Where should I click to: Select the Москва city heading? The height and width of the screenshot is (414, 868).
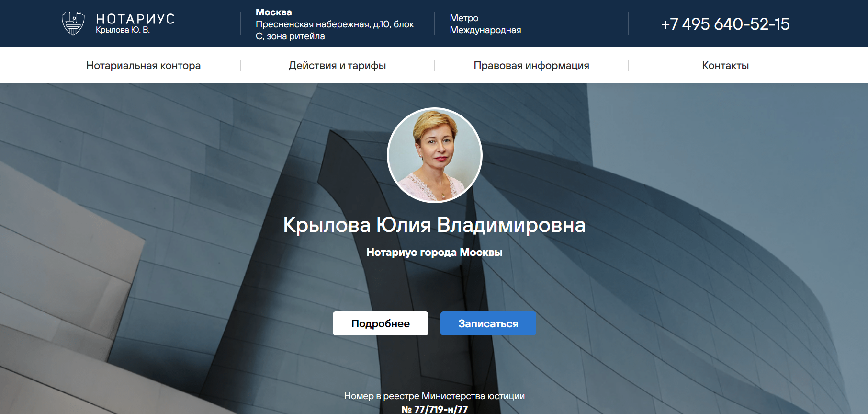[x=273, y=12]
